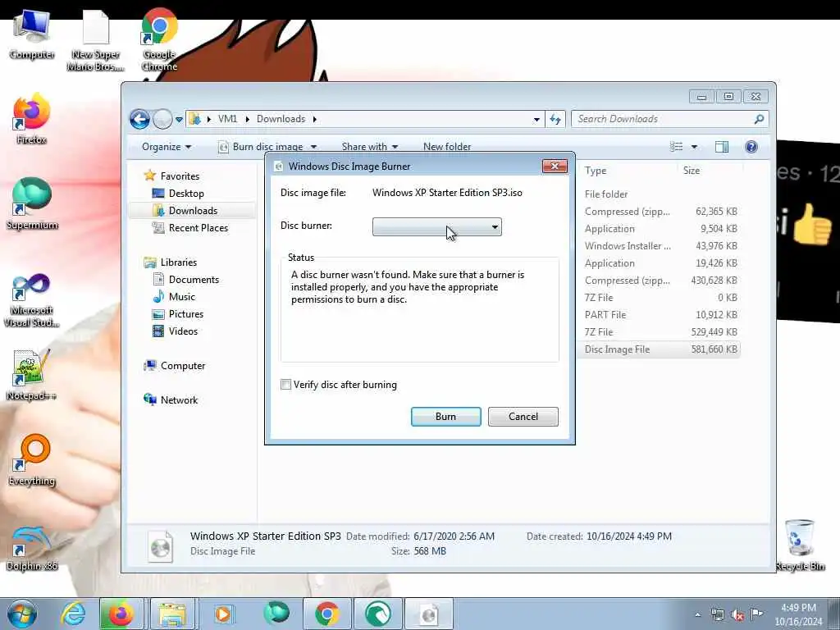The height and width of the screenshot is (630, 840).
Task: Cancel the Disc Image Burner dialog
Action: point(523,417)
